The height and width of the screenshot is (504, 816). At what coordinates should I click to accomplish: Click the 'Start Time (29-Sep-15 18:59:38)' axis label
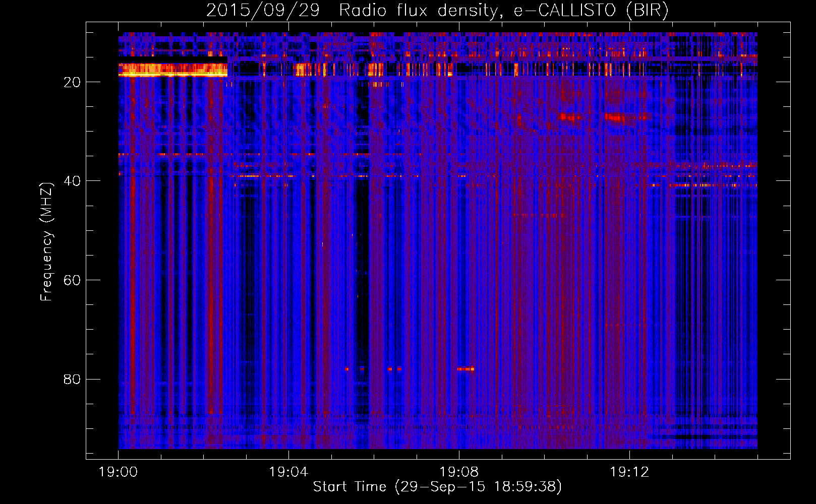coord(437,487)
